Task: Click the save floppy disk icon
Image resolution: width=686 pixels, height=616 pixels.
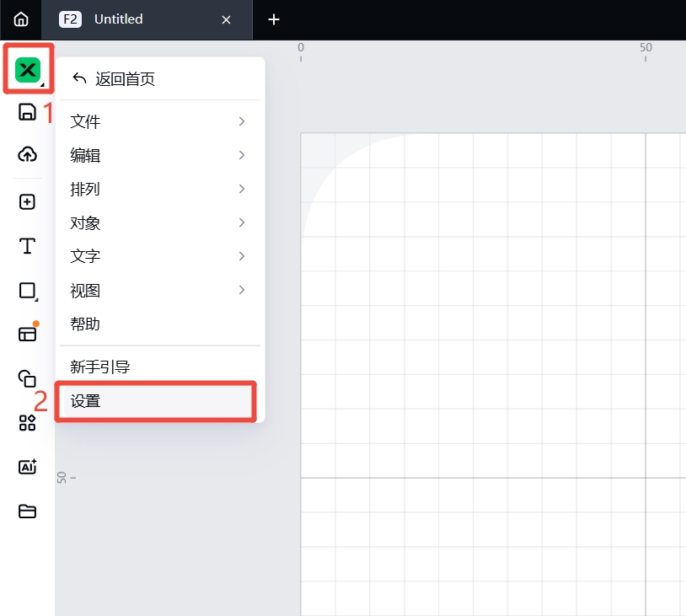Action: (28, 112)
